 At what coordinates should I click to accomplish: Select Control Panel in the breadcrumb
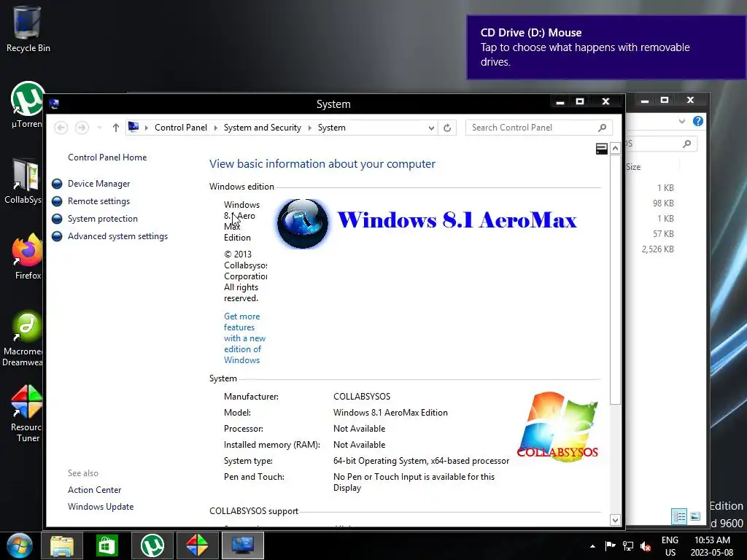pos(181,128)
